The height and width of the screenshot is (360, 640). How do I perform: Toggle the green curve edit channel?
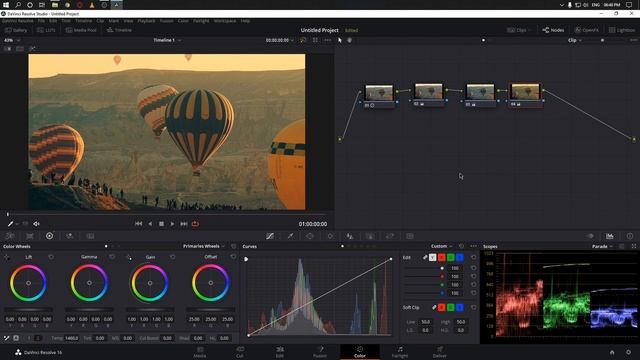click(x=451, y=257)
